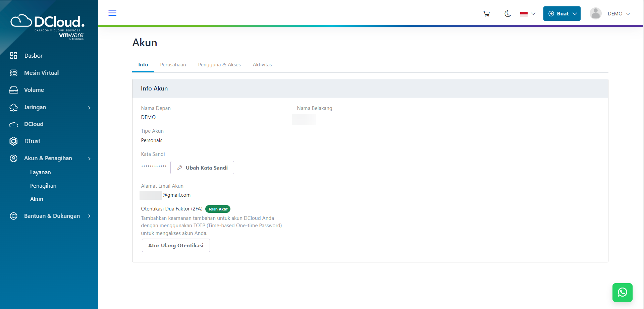The width and height of the screenshot is (644, 309).
Task: Click Atur Ulang Otentikasi button
Action: pos(176,245)
